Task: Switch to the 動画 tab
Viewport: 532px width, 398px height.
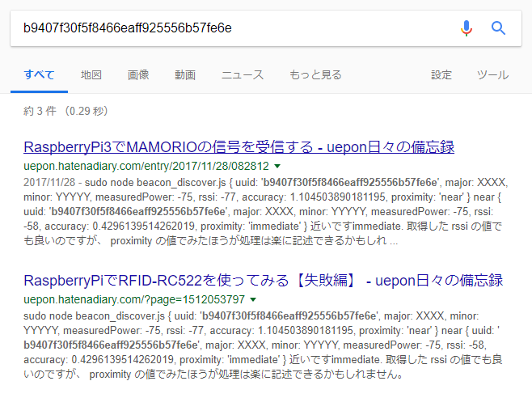Action: 185,75
